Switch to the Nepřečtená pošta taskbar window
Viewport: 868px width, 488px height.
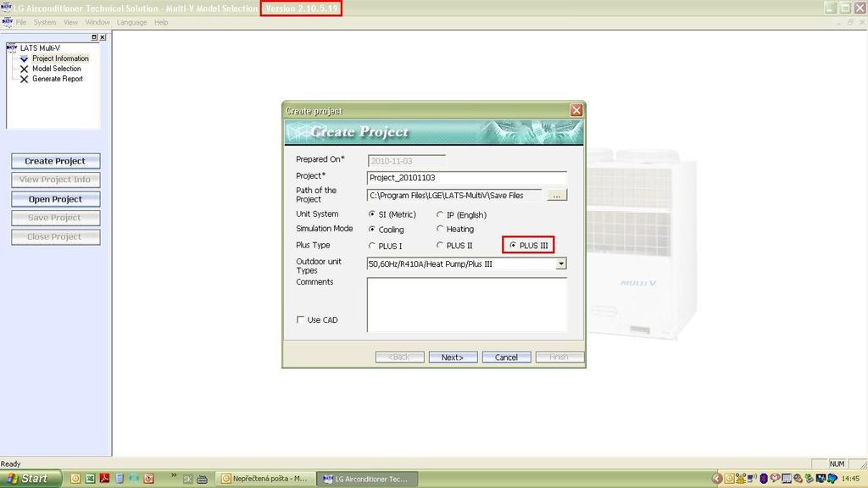tap(264, 479)
